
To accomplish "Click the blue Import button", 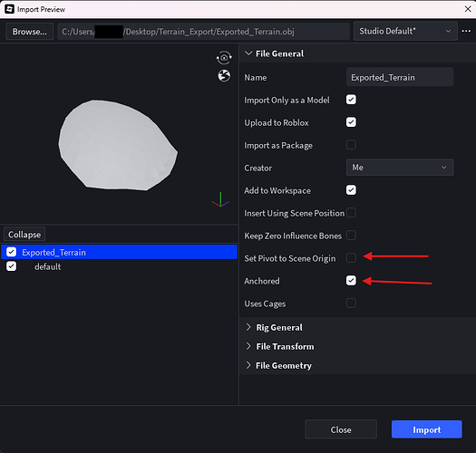I will 426,429.
